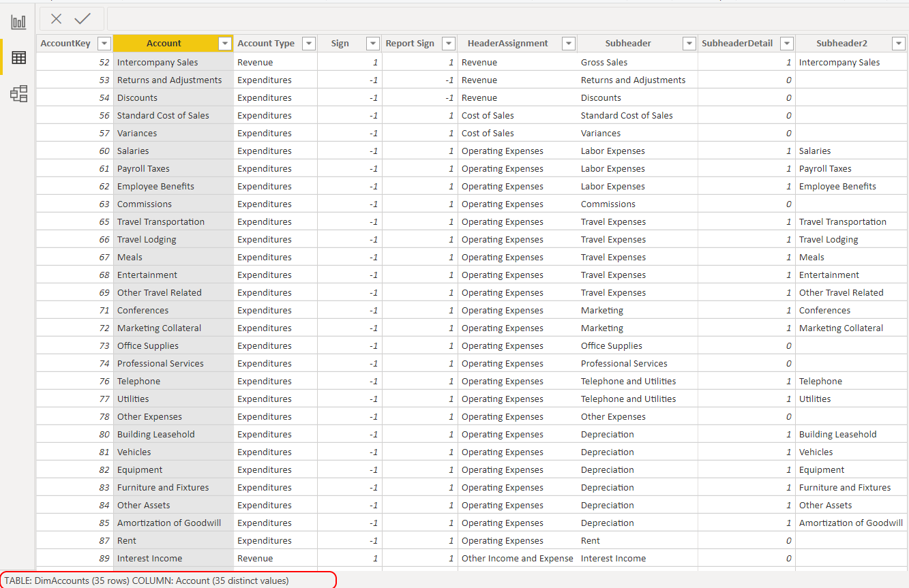
Task: Click the Intercompany Sales cell in Account column
Action: tap(173, 62)
